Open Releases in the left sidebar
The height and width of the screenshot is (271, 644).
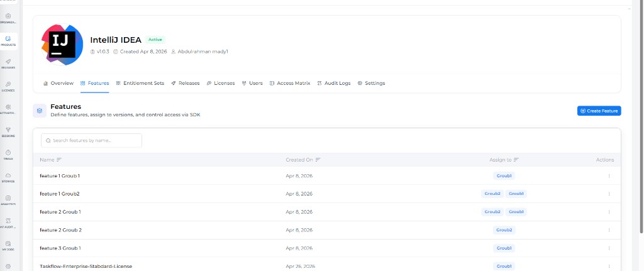[8, 64]
